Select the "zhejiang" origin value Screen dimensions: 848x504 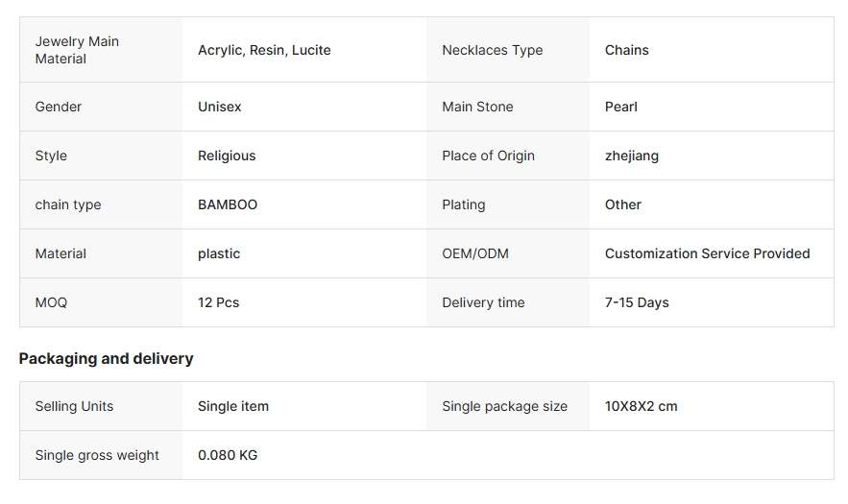(631, 156)
